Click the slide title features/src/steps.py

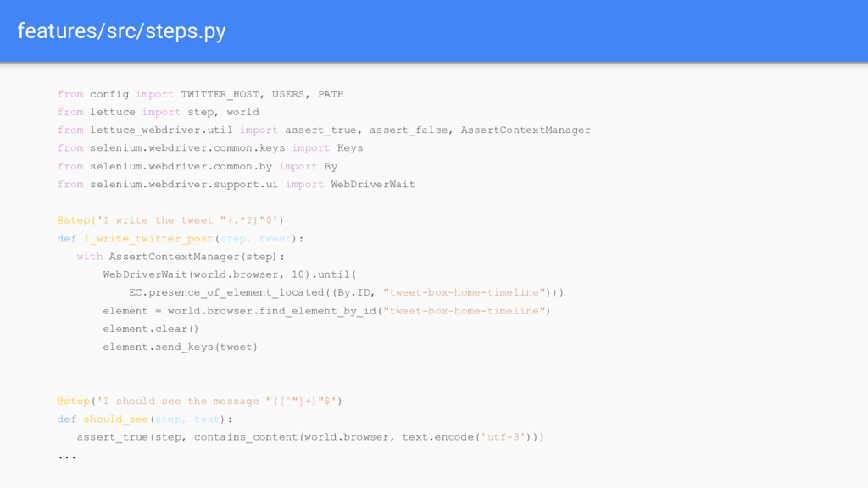click(x=122, y=31)
